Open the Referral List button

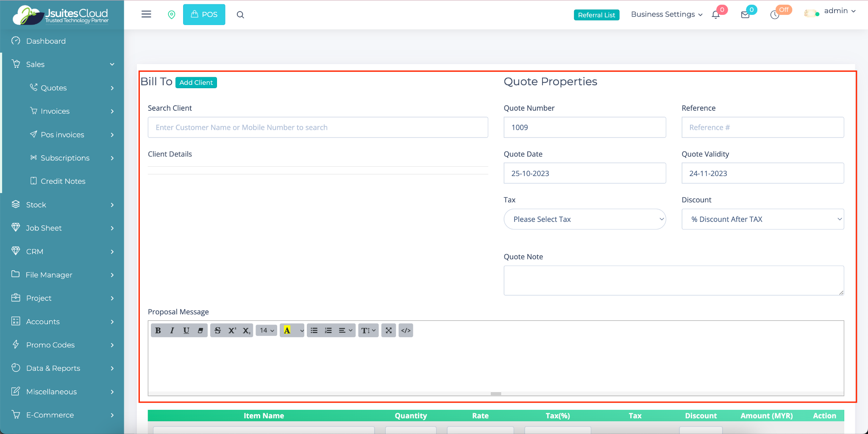596,15
